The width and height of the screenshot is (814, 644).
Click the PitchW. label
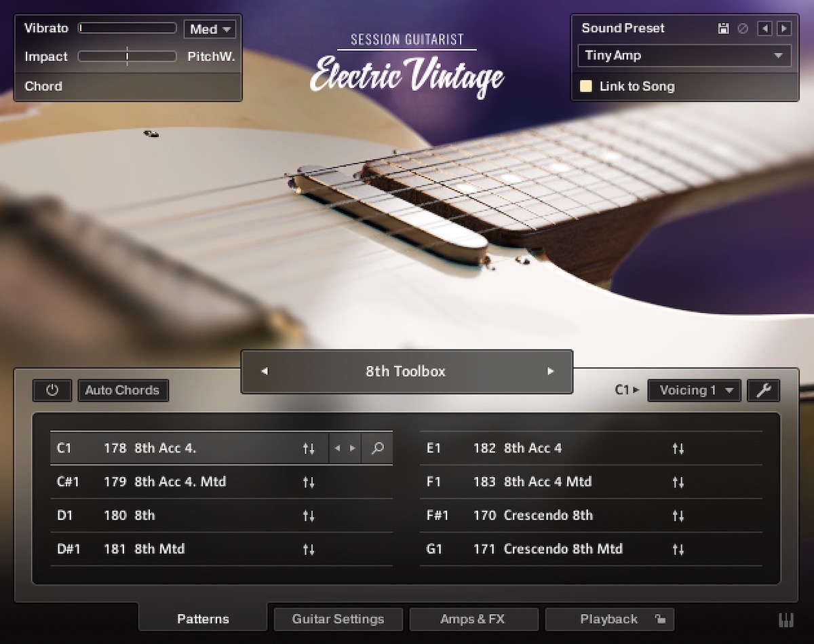click(x=211, y=56)
